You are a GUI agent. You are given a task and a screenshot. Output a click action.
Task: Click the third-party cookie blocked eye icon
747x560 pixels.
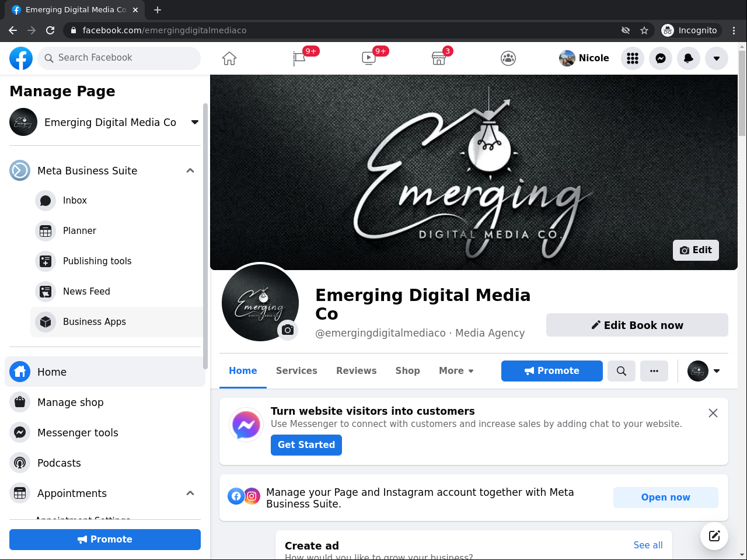(x=626, y=30)
